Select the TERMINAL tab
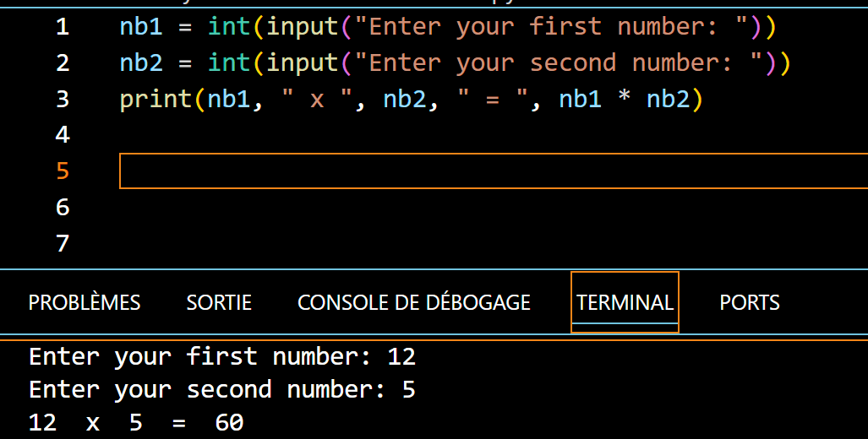The width and height of the screenshot is (868, 439). tap(625, 302)
